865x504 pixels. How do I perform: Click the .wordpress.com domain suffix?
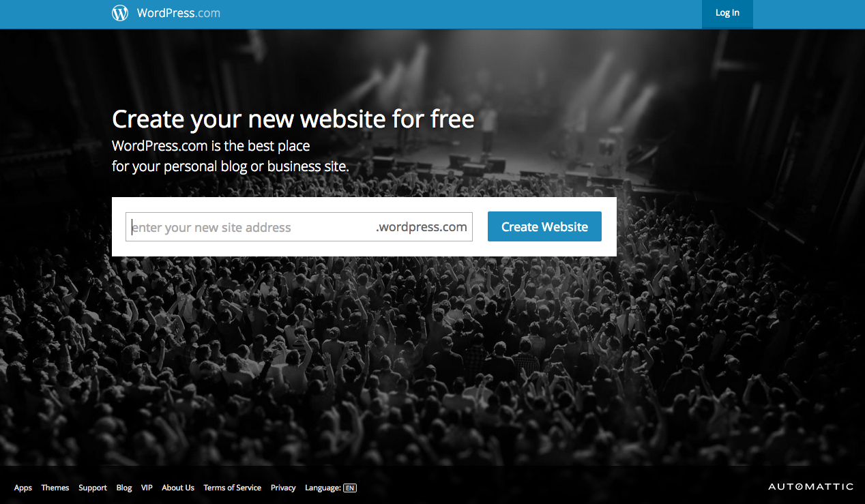(x=422, y=227)
